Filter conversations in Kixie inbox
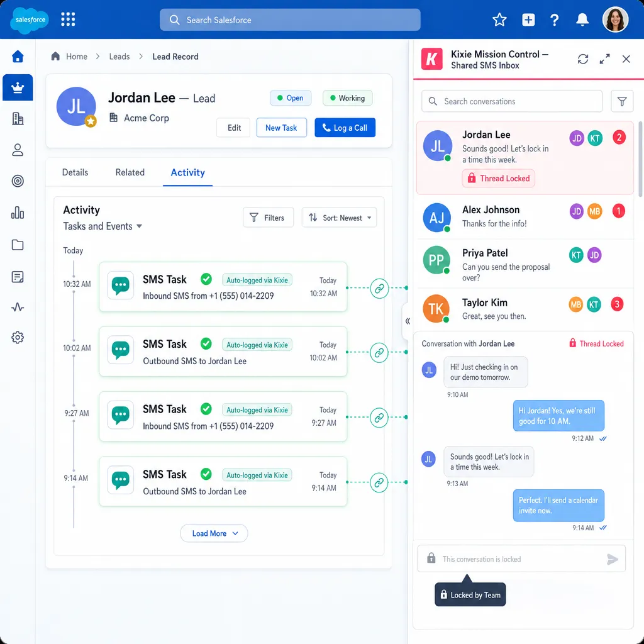 click(622, 101)
